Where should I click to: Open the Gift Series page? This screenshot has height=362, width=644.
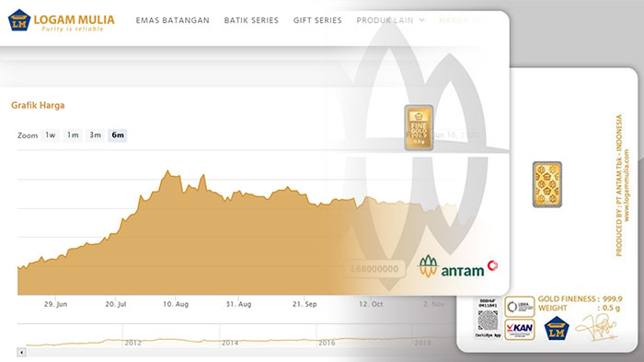(x=317, y=20)
